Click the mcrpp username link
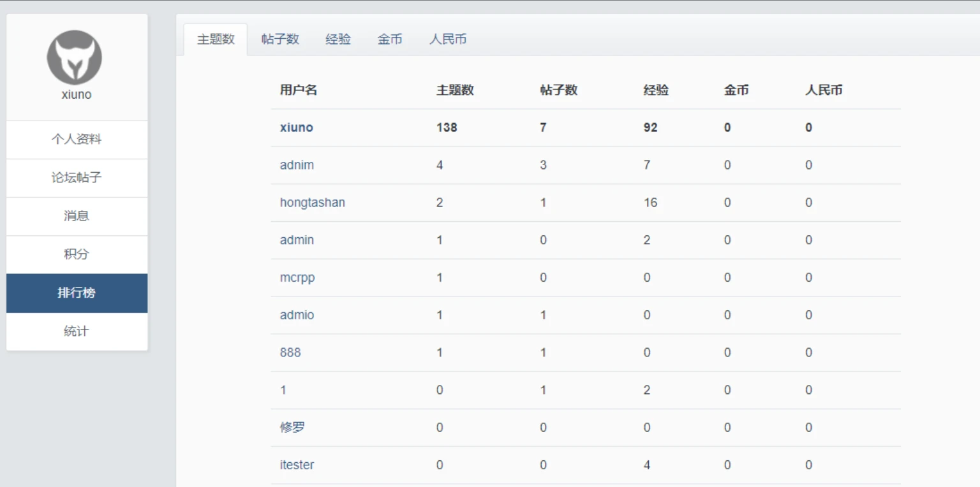This screenshot has height=487, width=980. (x=297, y=277)
